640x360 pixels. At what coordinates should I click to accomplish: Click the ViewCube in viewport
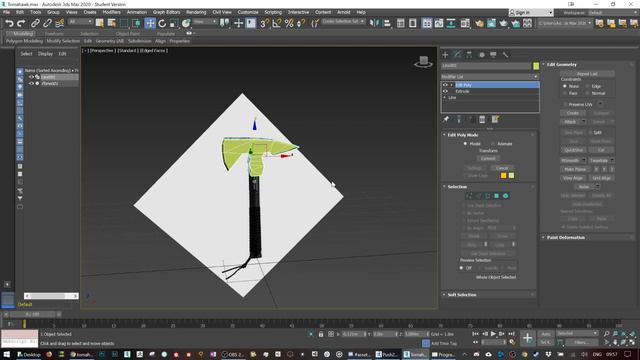tap(423, 62)
